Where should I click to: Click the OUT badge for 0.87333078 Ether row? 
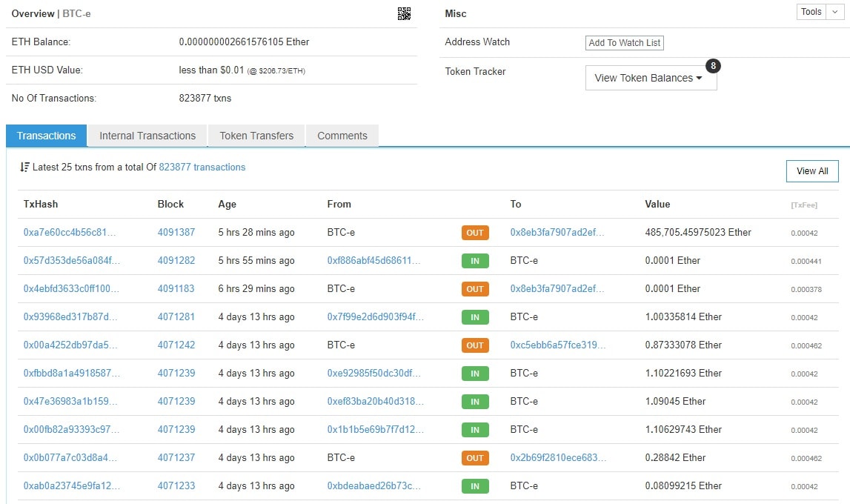[x=475, y=345]
